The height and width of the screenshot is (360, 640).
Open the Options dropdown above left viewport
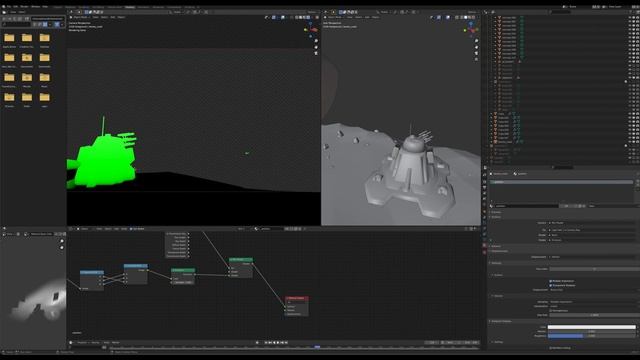point(312,12)
